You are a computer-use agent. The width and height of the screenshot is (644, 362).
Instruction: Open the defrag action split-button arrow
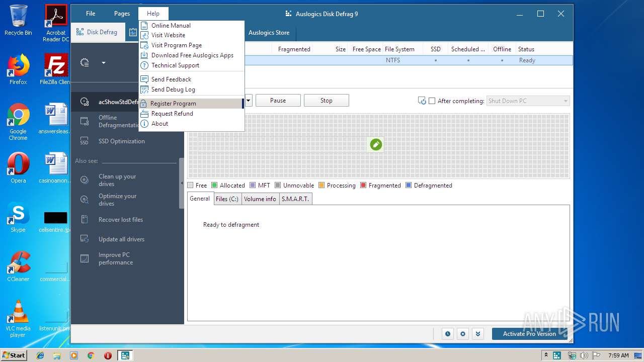(248, 101)
